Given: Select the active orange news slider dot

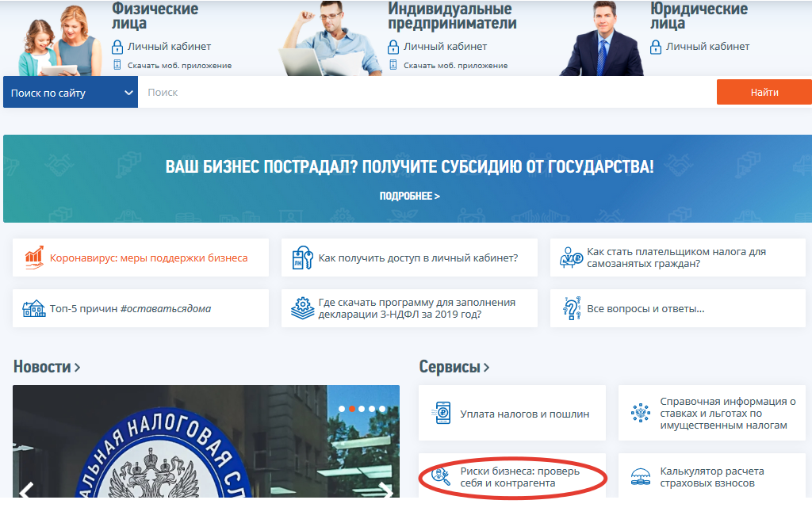Looking at the screenshot, I should click(x=352, y=409).
